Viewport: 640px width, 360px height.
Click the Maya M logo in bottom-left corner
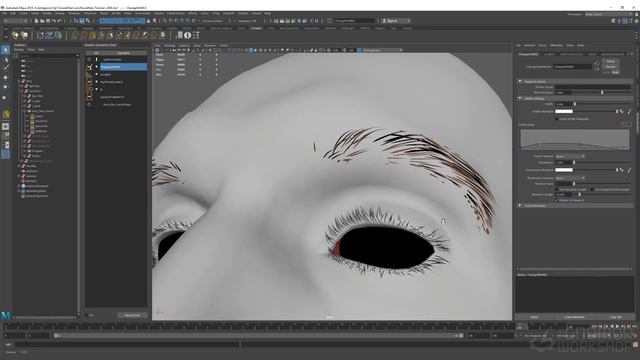[x=6, y=315]
